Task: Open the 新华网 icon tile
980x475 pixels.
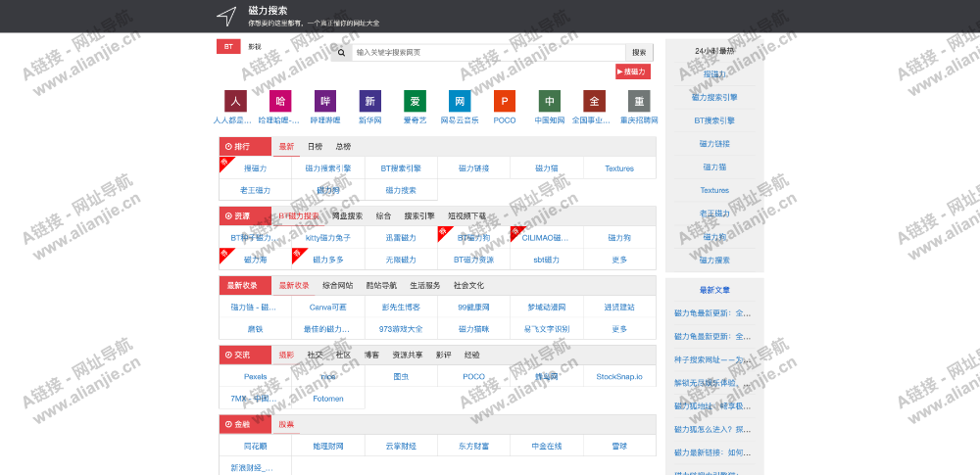Action: tap(370, 101)
